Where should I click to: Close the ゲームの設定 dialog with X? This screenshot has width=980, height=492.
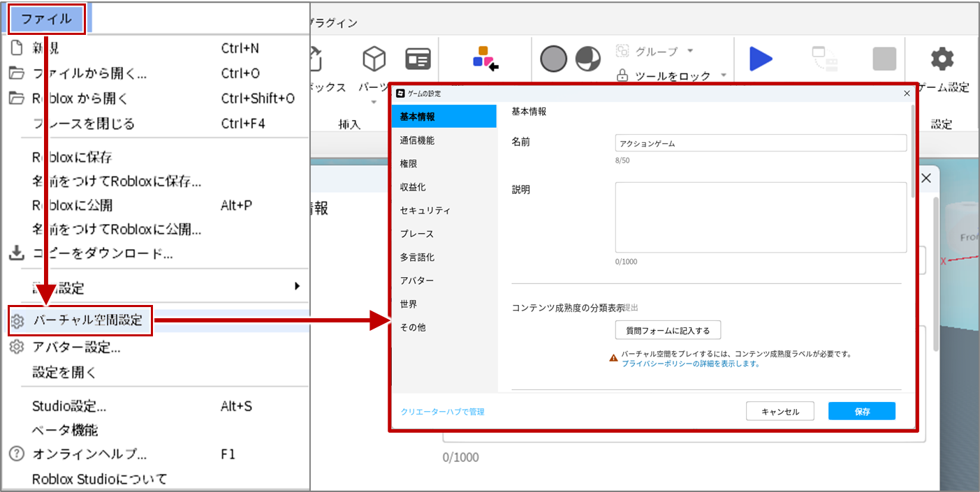tap(907, 93)
